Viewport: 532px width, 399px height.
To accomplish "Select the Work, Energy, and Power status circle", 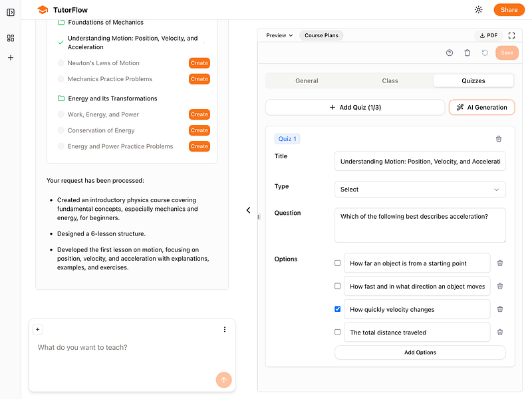I will (61, 114).
